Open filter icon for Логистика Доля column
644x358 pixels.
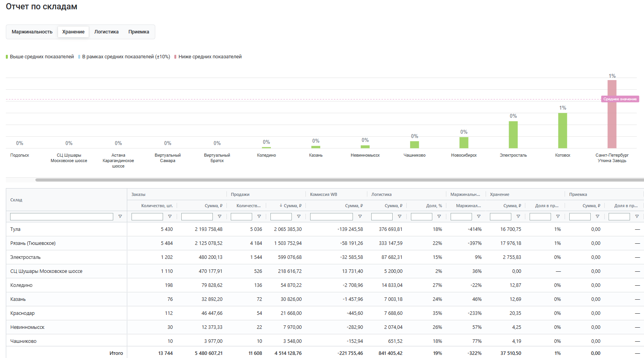439,217
